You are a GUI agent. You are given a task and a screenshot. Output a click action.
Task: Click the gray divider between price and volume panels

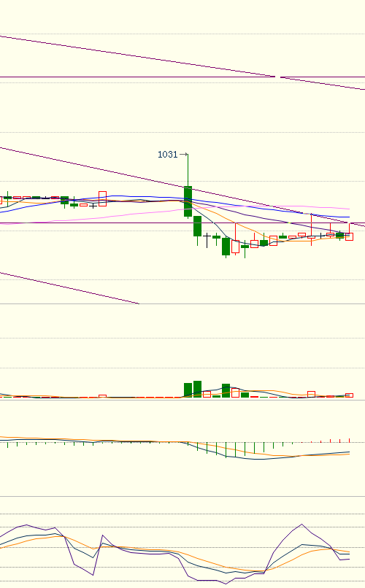pyautogui.click(x=182, y=303)
